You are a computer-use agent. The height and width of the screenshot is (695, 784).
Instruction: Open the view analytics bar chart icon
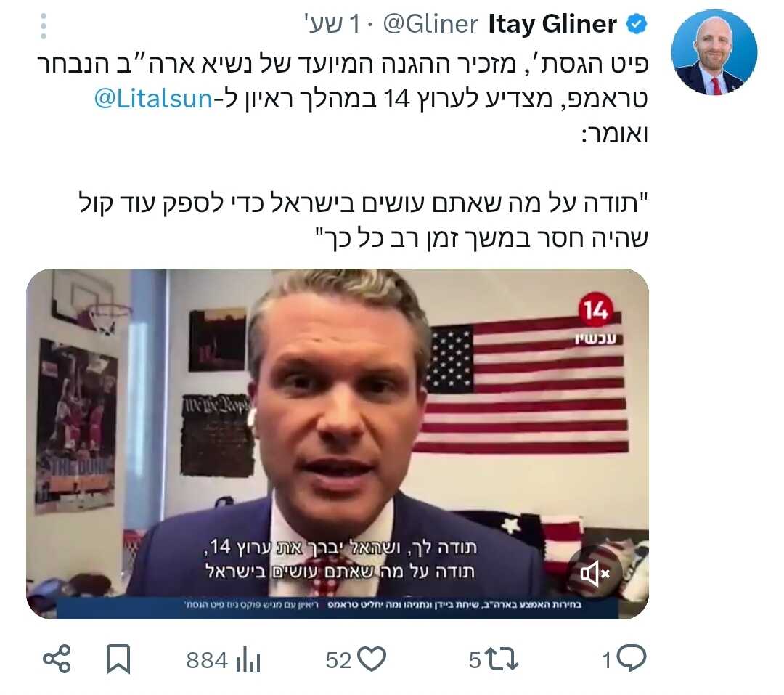[x=248, y=659]
